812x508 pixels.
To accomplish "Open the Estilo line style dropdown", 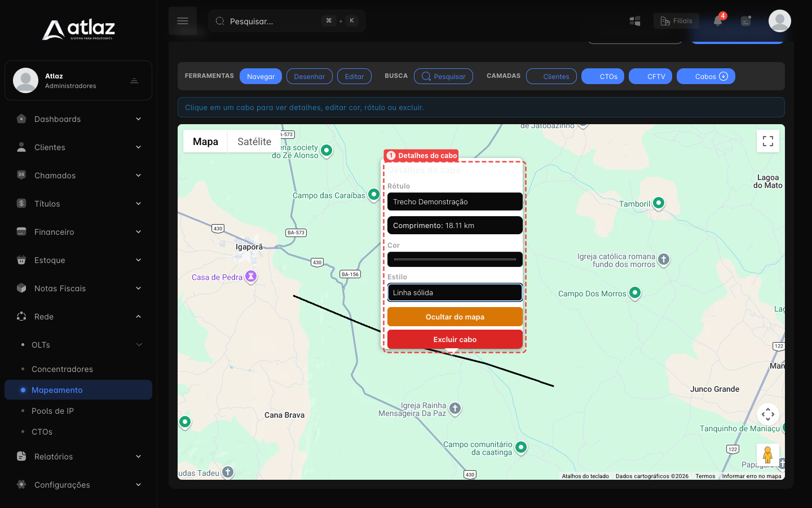I will 455,292.
